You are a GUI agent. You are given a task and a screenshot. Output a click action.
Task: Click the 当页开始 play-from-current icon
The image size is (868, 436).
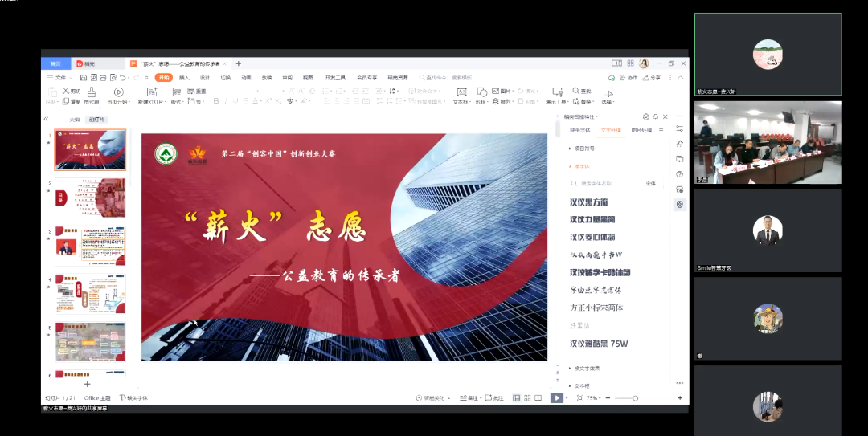[118, 92]
